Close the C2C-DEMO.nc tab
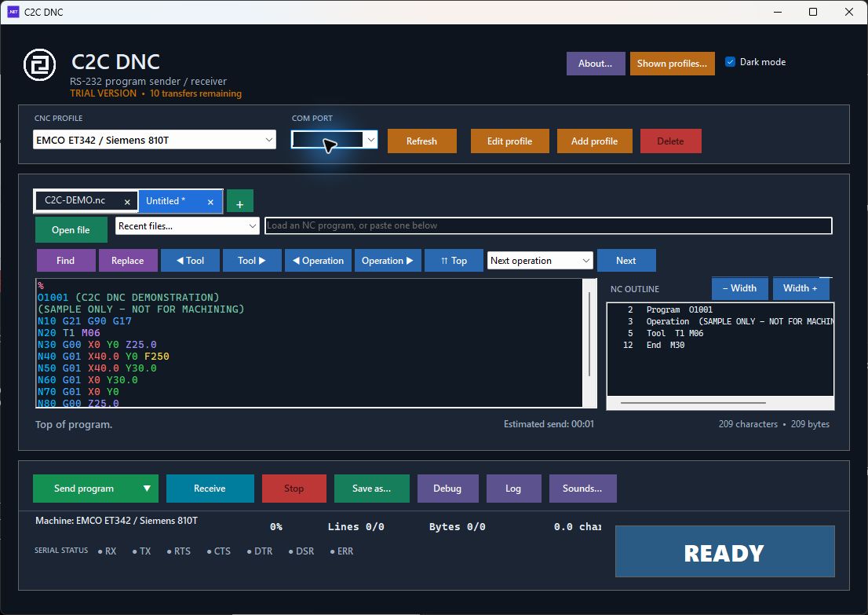The image size is (868, 615). coord(127,202)
